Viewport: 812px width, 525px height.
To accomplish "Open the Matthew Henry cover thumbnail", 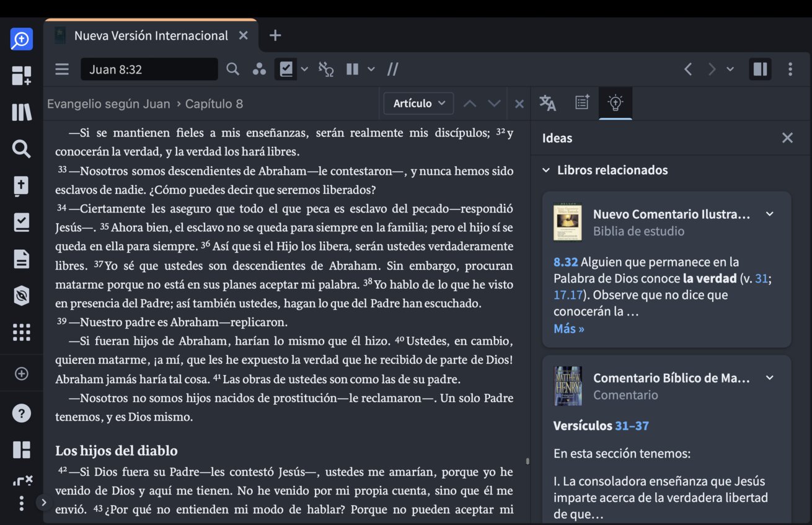I will [x=567, y=386].
